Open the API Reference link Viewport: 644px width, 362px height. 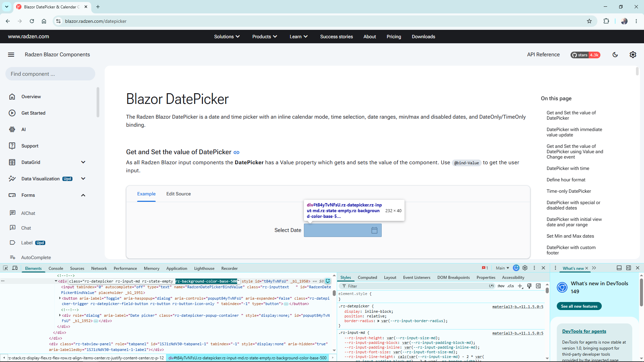(x=543, y=55)
